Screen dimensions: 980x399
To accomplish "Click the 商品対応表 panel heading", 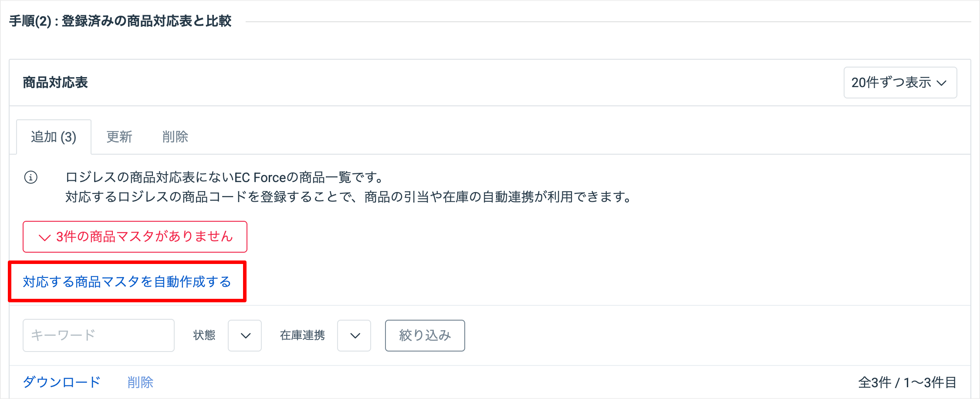I will pyautogui.click(x=55, y=82).
